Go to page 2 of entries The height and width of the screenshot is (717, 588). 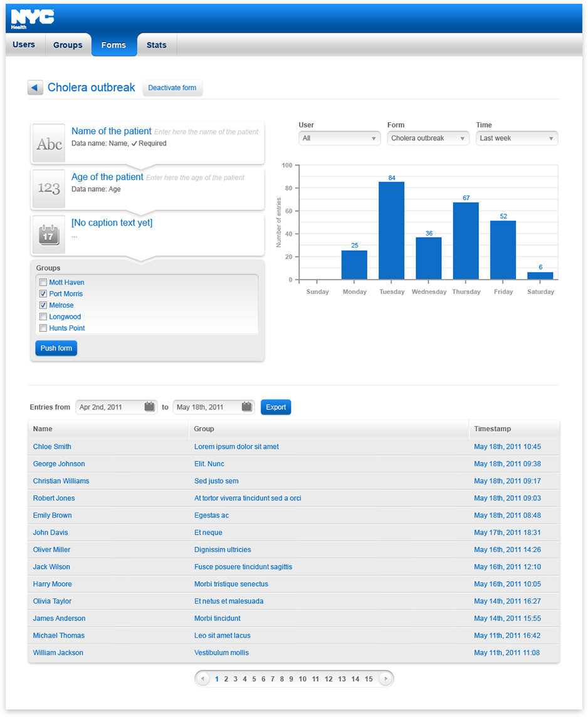(x=226, y=679)
